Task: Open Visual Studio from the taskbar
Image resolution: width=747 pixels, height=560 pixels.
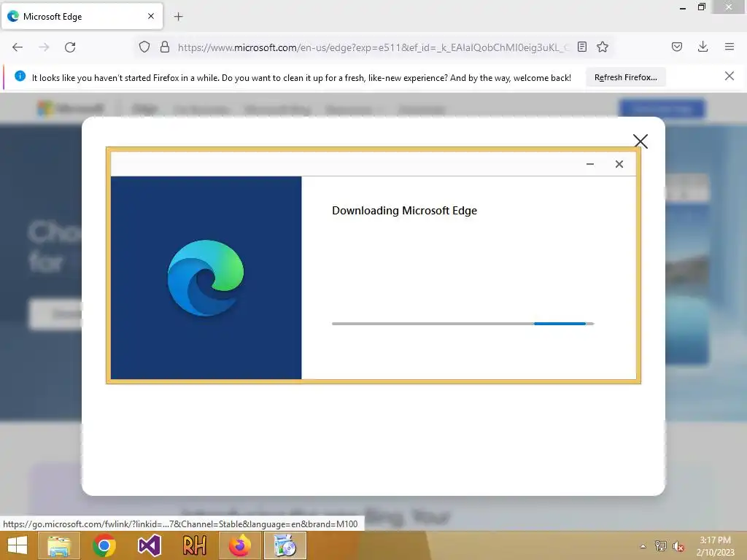Action: [x=149, y=545]
